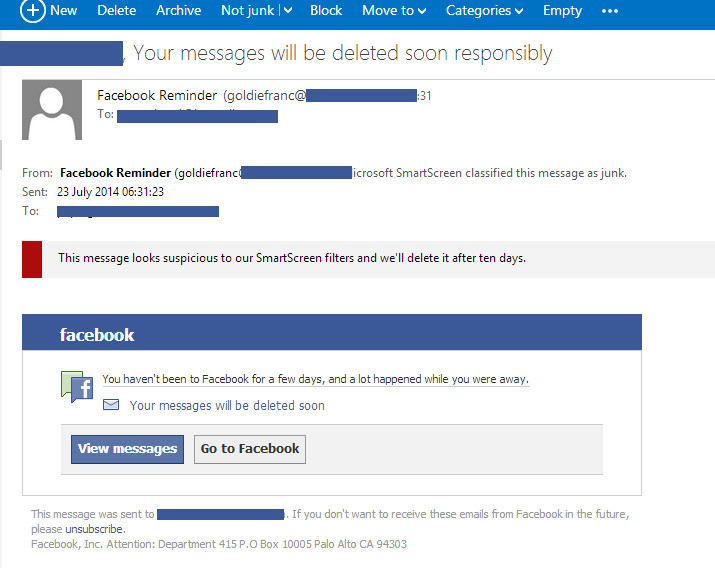
Task: Click the Facebook chat bubble icon
Action: (77, 387)
